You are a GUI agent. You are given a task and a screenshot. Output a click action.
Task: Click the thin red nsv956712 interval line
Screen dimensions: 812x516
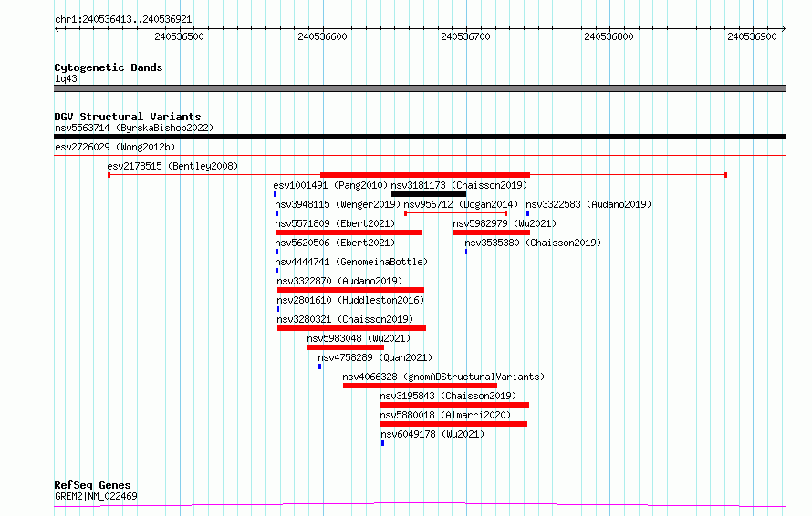[456, 213]
